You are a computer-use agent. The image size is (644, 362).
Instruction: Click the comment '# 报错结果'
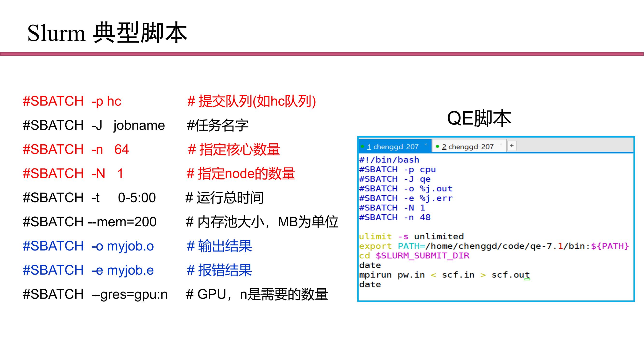coord(219,270)
